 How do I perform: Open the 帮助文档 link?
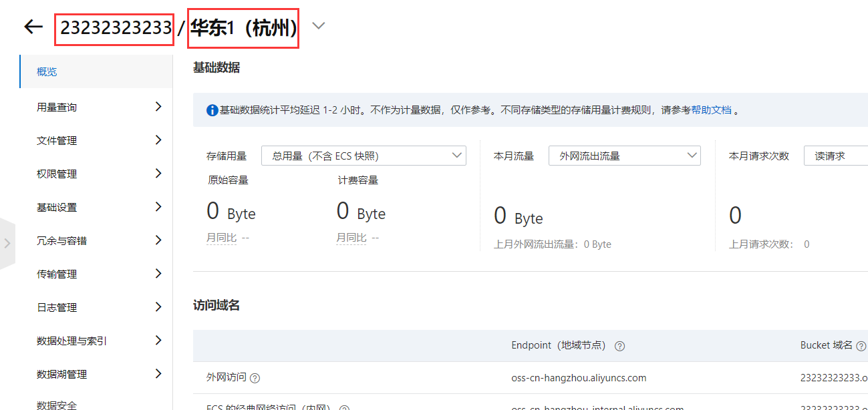coord(711,110)
